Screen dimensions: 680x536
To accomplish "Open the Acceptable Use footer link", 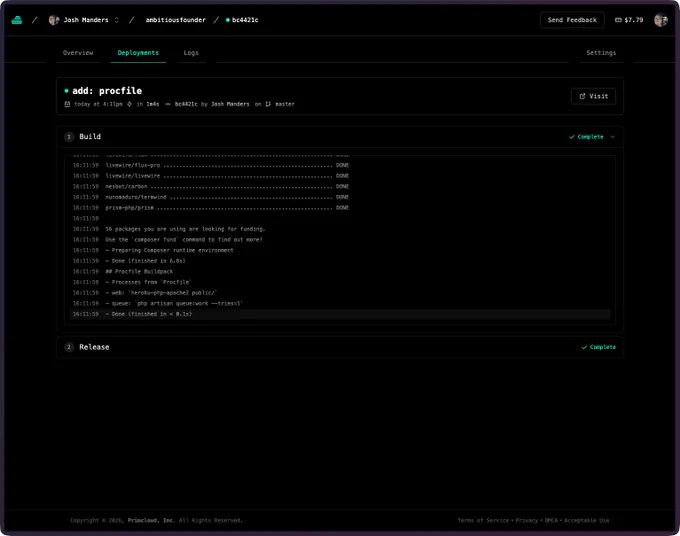I will [587, 520].
